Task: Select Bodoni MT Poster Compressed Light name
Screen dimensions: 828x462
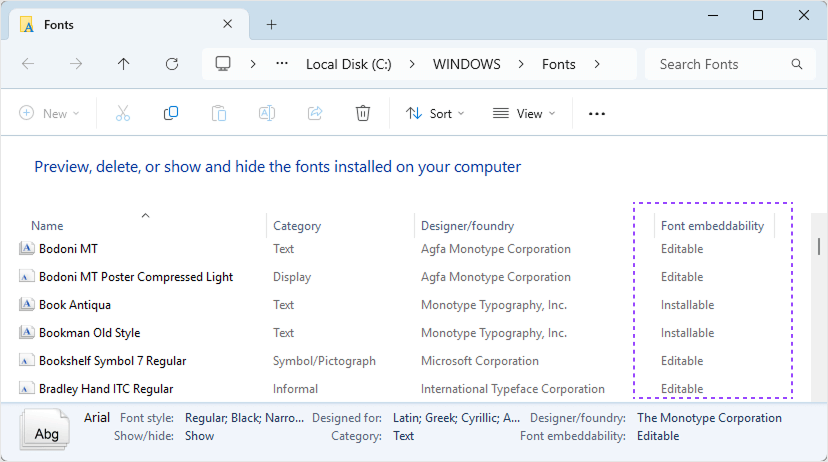Action: pos(136,277)
